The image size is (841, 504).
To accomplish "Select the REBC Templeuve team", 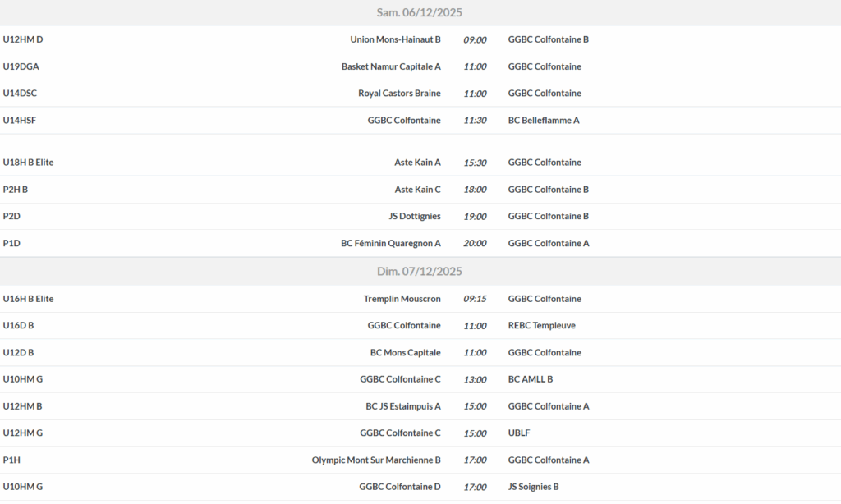I will [x=541, y=326].
